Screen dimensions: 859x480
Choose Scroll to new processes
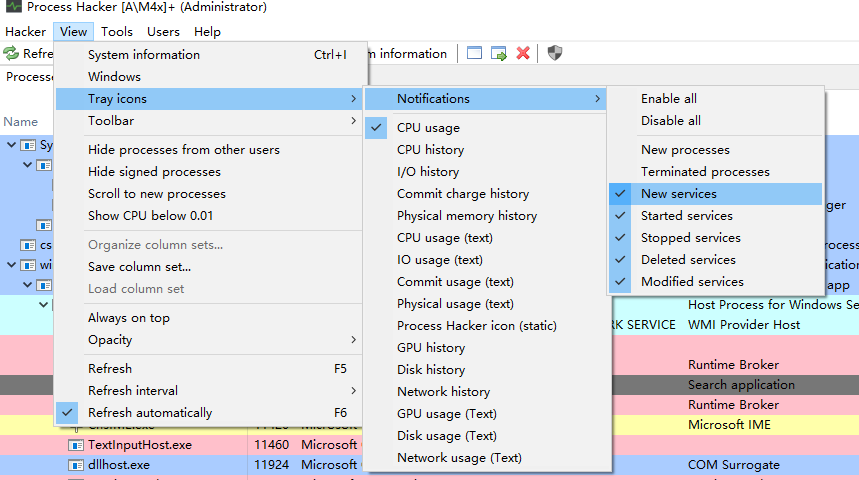[209, 193]
